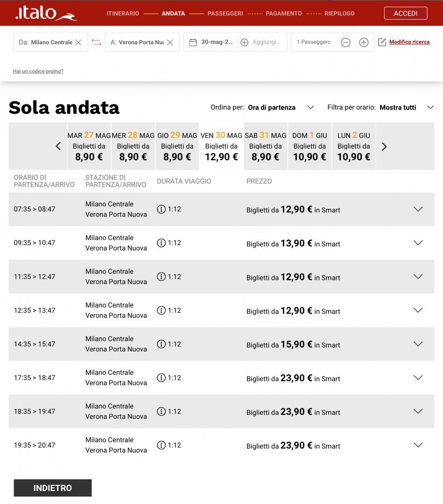Open the calendar date picker icon
The height and width of the screenshot is (504, 443).
193,42
